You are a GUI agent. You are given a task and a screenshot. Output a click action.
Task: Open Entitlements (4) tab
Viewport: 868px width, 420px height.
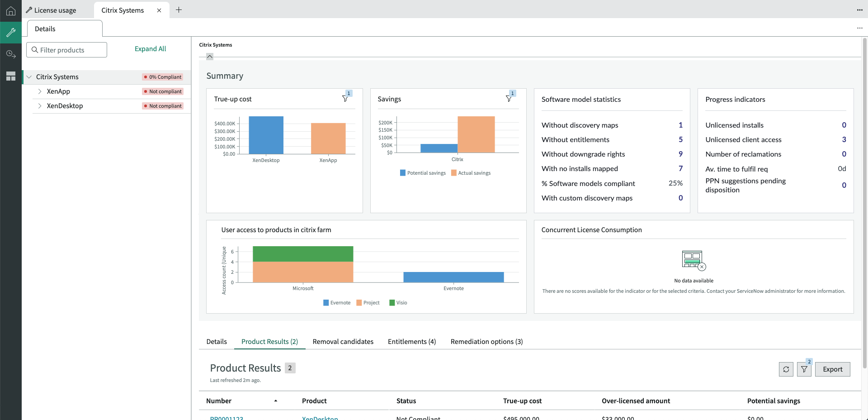[412, 342]
